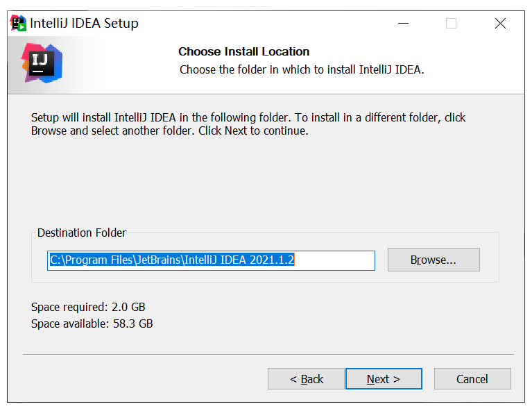Go to the Next > step

coord(384,378)
